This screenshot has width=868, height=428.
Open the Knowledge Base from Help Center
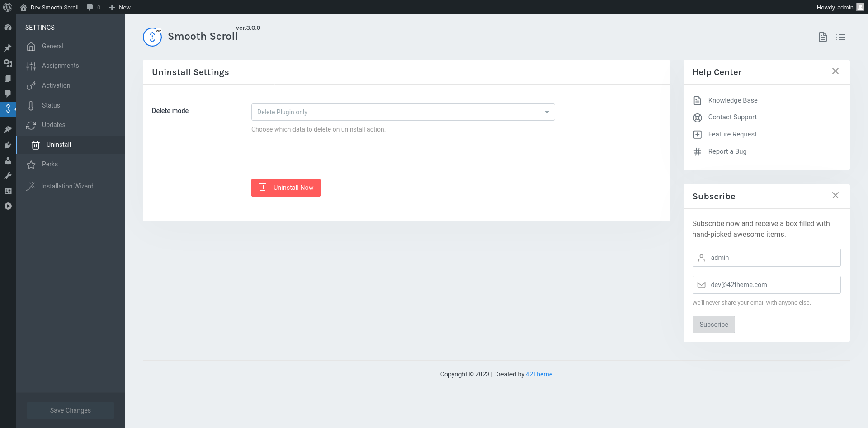732,100
